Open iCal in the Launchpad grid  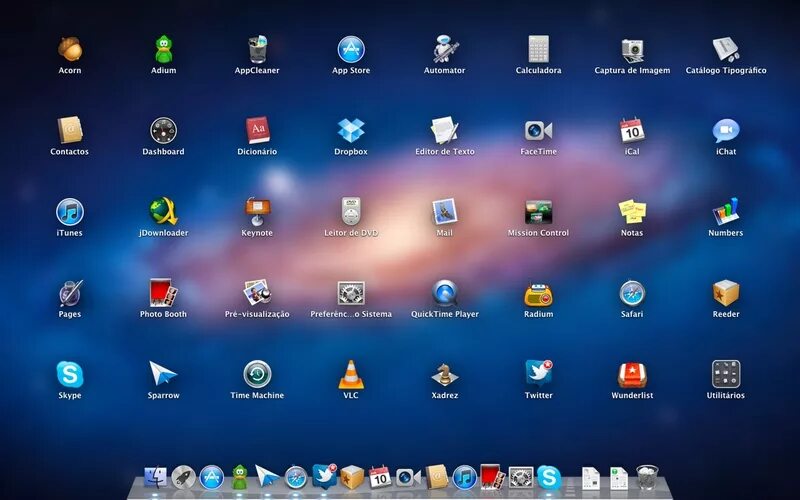point(632,131)
